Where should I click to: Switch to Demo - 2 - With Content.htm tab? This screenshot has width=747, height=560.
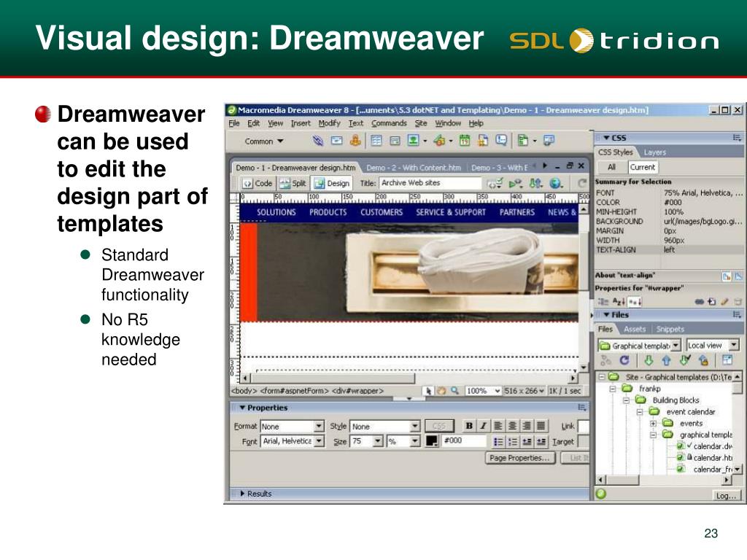click(414, 168)
